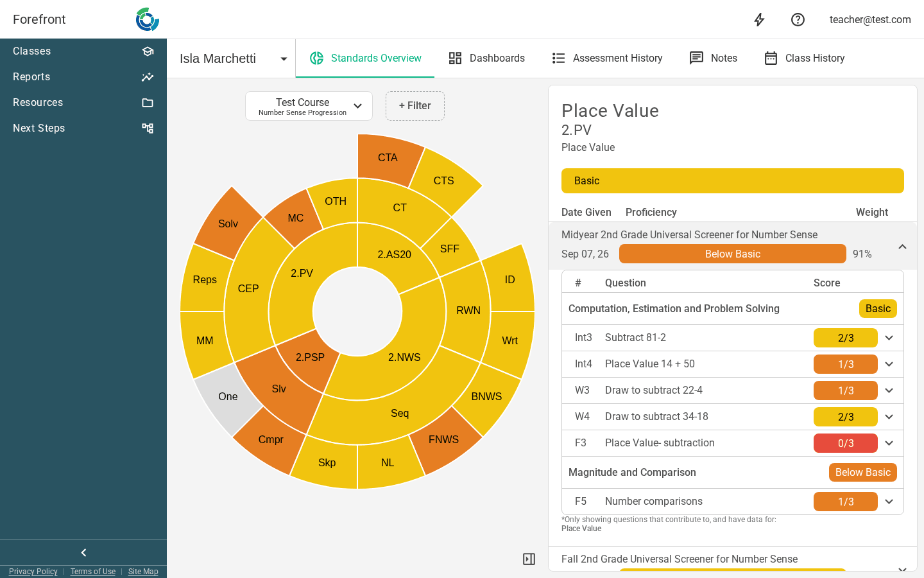Click the Forefront logo icon
The height and width of the screenshot is (578, 924).
coord(148,19)
